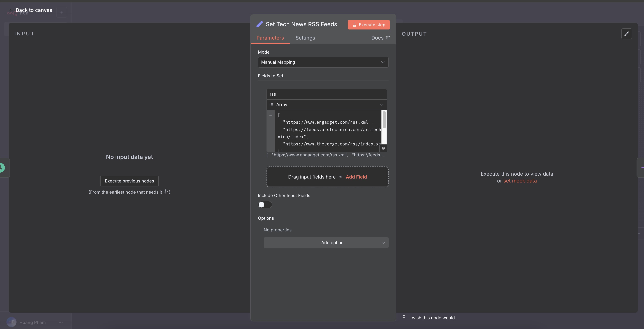644x329 pixels.
Task: Click the set mock data link
Action: coord(520,181)
